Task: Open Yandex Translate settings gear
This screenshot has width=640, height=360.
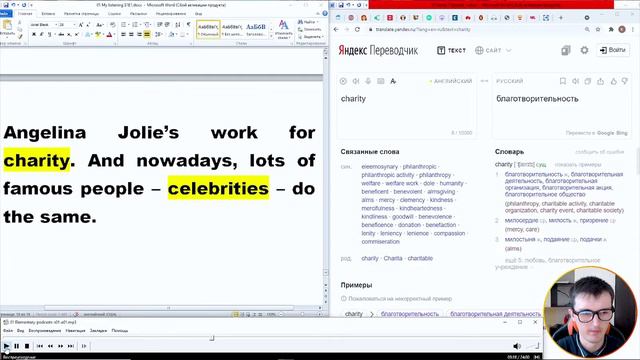Action: [x=584, y=50]
